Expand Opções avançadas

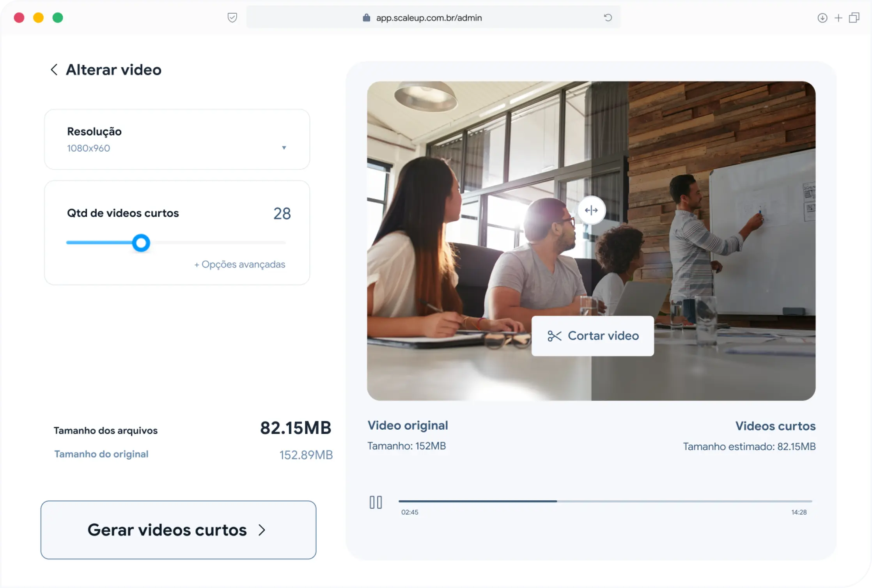pos(240,264)
